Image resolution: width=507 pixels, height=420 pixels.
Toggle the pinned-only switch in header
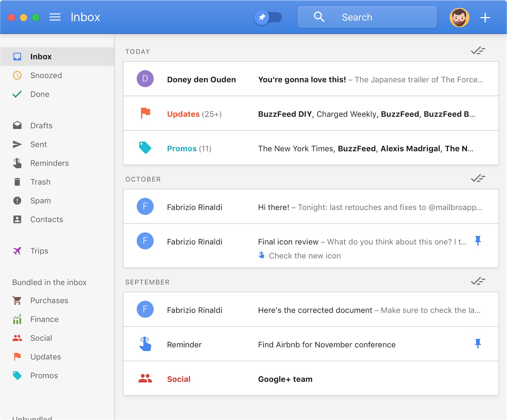pyautogui.click(x=268, y=17)
